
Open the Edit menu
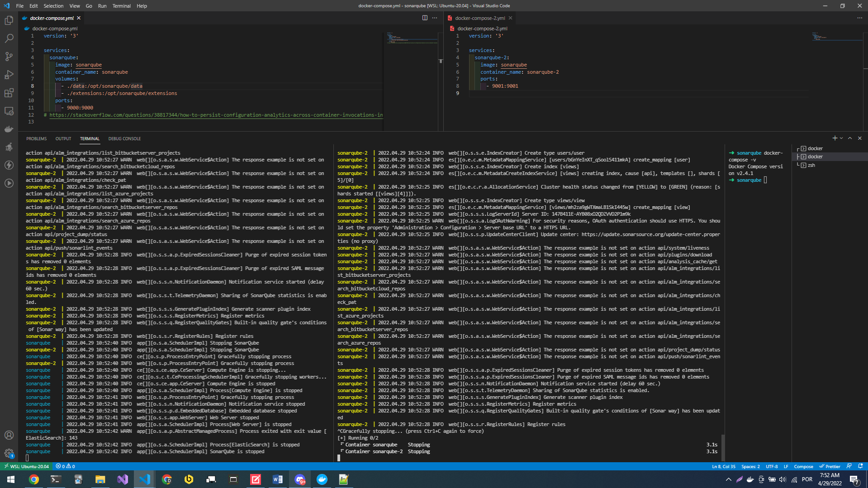34,6
